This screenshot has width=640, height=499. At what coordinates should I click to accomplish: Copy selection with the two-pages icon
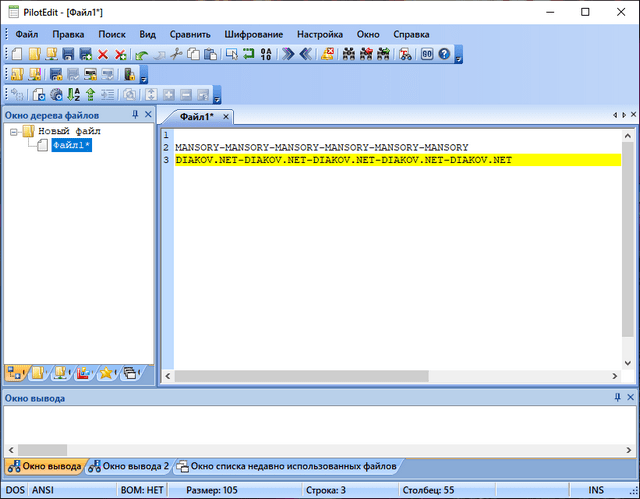tap(193, 54)
